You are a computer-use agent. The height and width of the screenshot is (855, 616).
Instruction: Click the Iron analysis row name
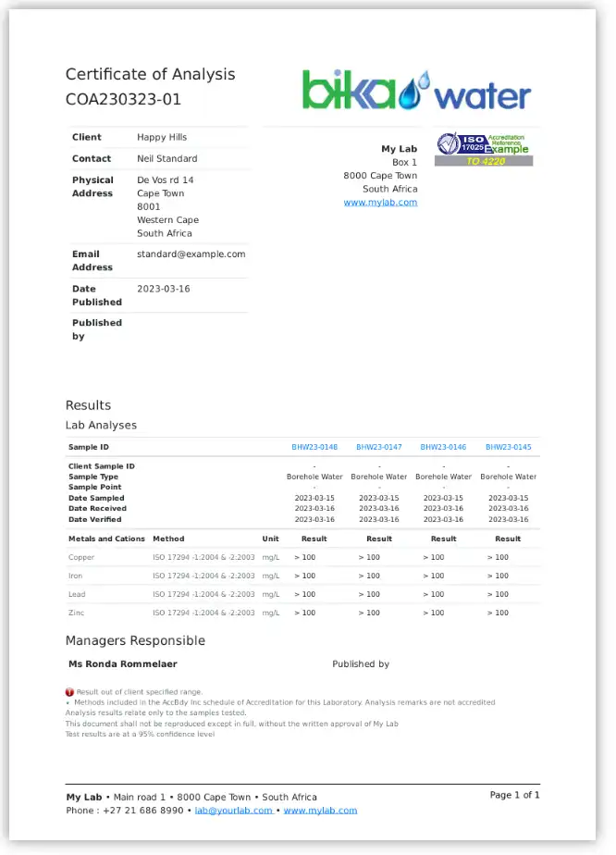[75, 576]
